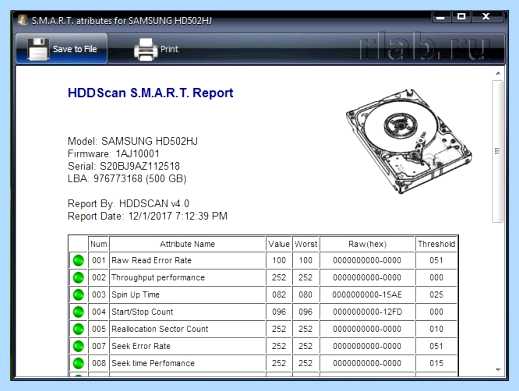Click scroll up arrow of report scrollbar
This screenshot has width=519, height=391.
pyautogui.click(x=498, y=73)
